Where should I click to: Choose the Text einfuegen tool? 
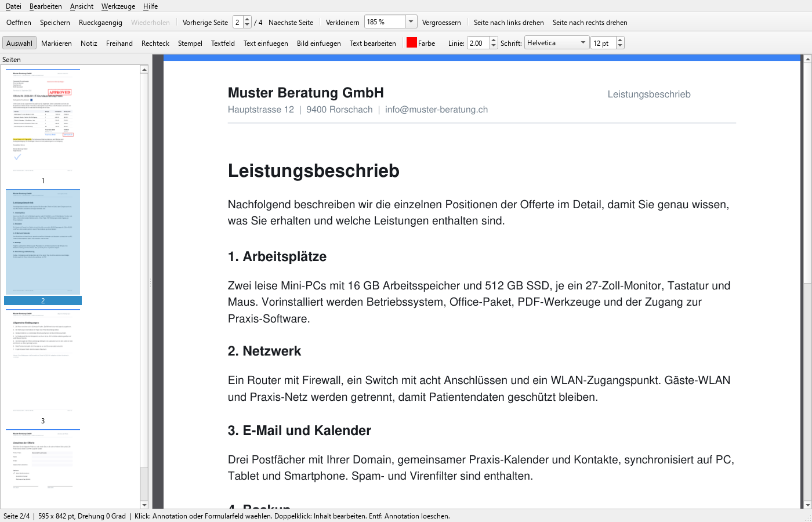click(x=266, y=43)
